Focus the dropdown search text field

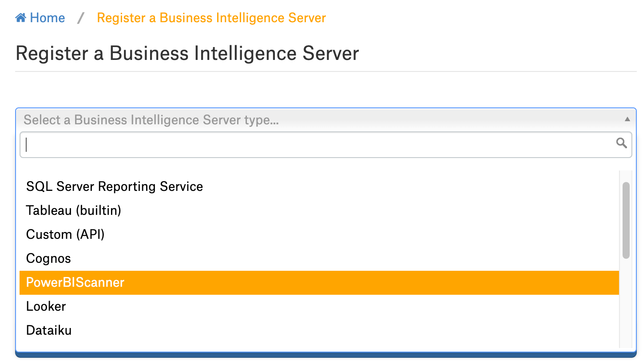click(325, 145)
